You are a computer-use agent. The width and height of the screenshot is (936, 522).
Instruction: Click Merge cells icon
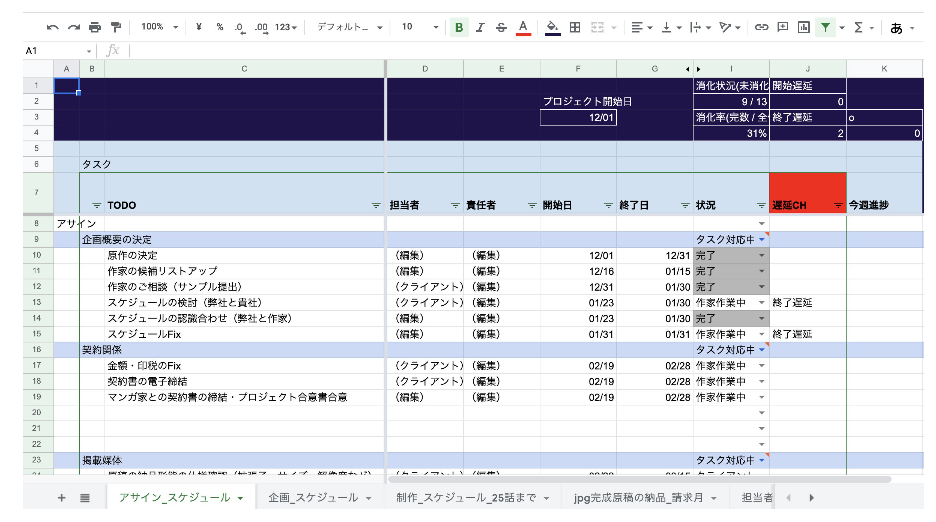tap(598, 27)
